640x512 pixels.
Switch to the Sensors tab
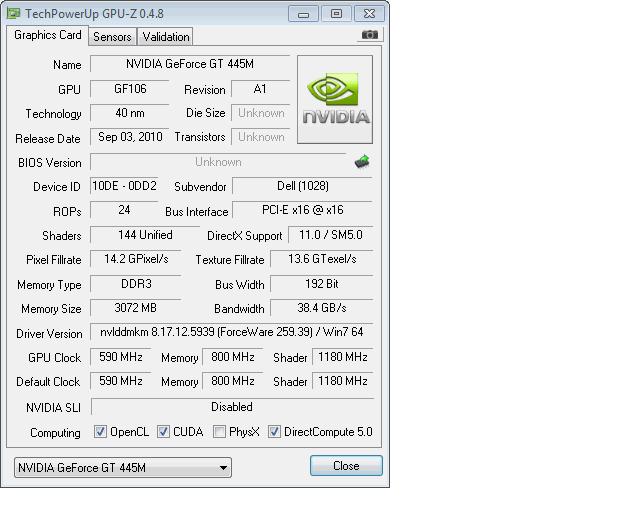click(x=112, y=37)
